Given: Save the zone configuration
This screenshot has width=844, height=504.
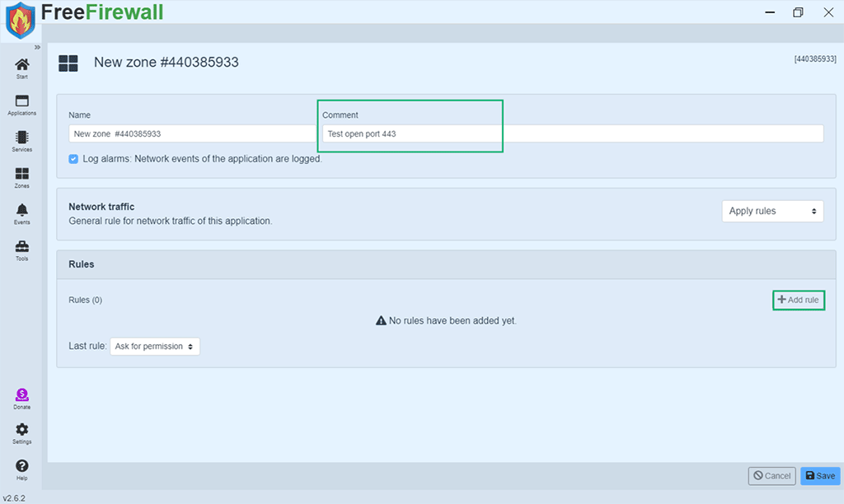Looking at the screenshot, I should pos(819,475).
